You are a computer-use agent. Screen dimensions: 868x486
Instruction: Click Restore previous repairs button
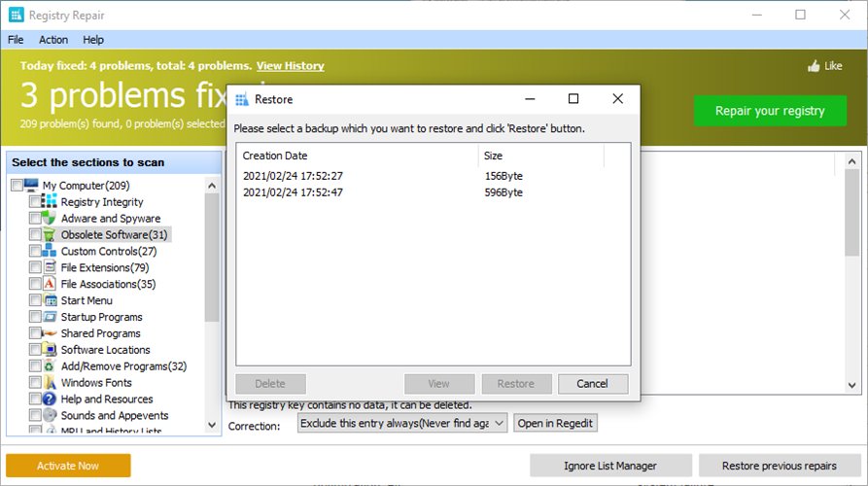(780, 466)
